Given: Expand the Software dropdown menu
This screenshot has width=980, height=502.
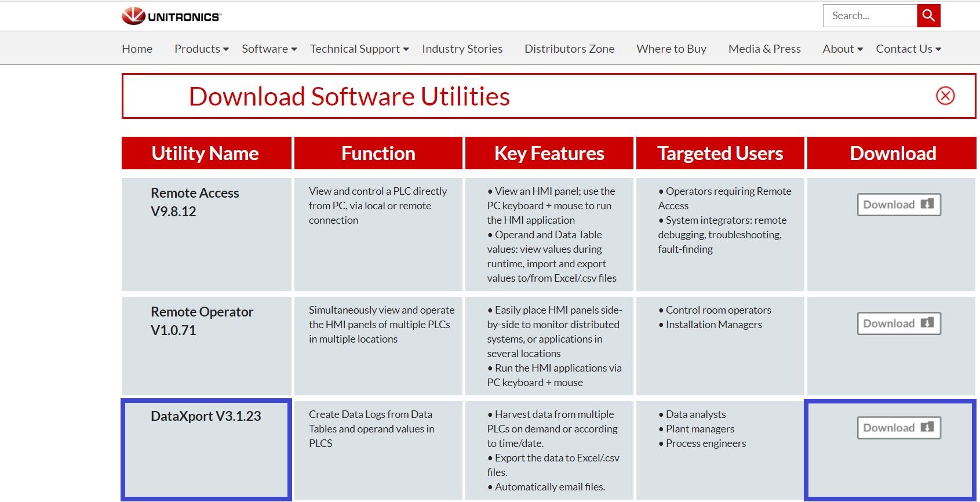Looking at the screenshot, I should [x=269, y=49].
